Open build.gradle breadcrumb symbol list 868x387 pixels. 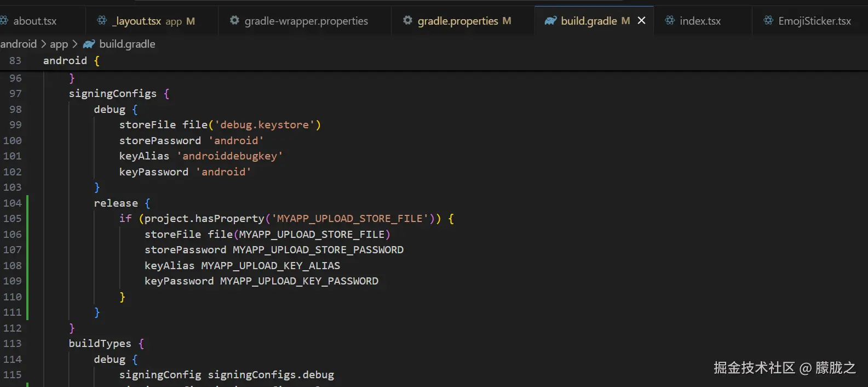[x=127, y=44]
